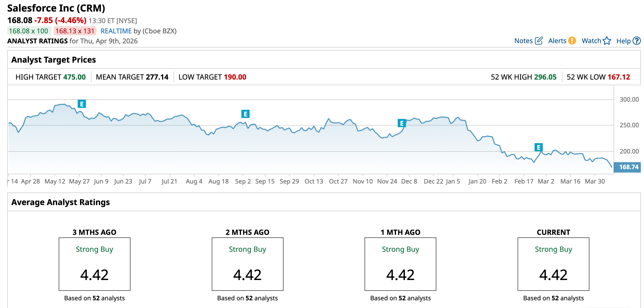Click the earnings marker near Sep 2
Image resolution: width=644 pixels, height=308 pixels.
245,114
